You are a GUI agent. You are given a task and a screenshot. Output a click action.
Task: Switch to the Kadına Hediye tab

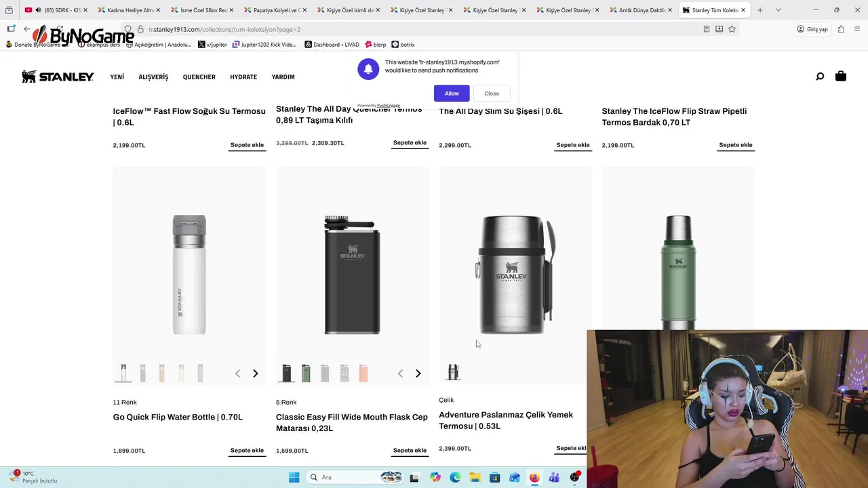point(130,10)
